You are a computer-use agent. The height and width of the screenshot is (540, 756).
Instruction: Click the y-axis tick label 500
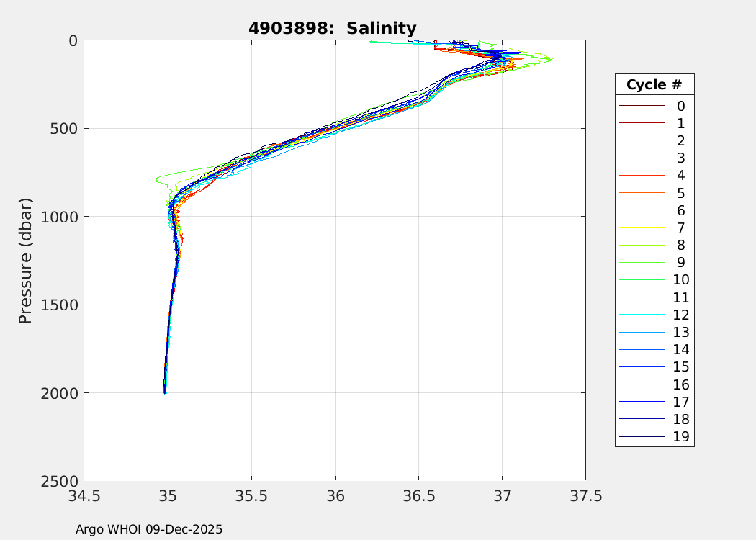tap(64, 129)
